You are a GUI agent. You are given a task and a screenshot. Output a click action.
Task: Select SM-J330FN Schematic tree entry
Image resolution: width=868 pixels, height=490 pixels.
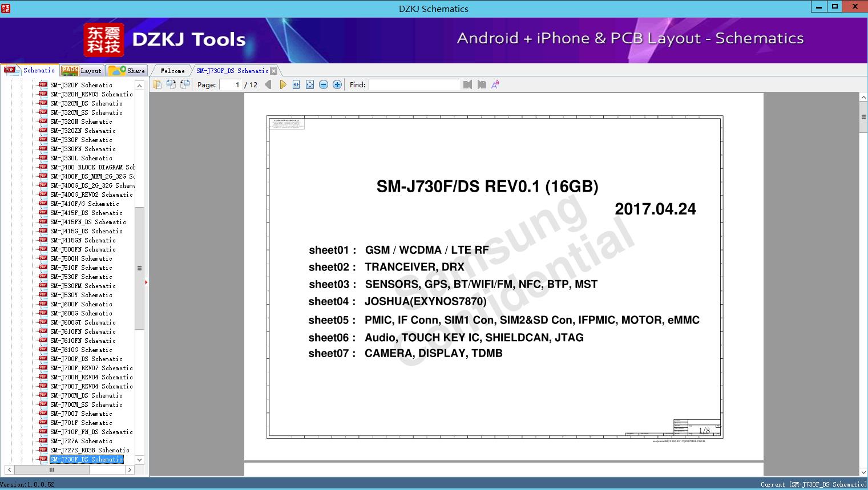pyautogui.click(x=83, y=149)
